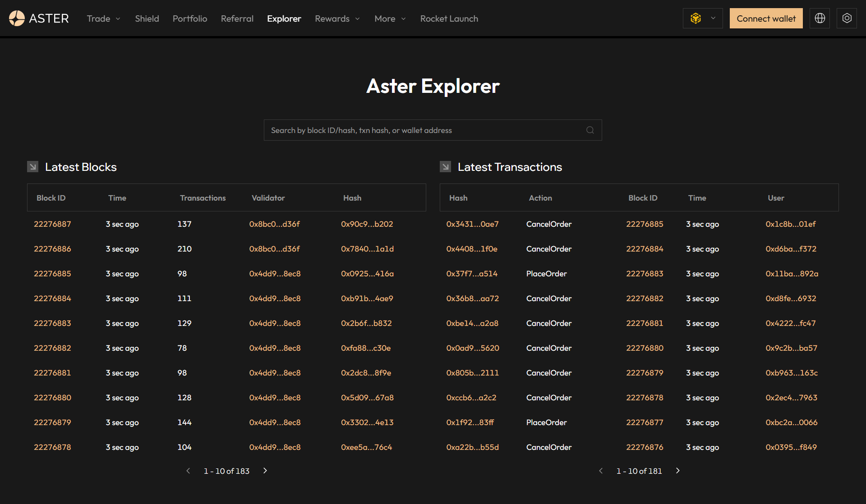
Task: Open block 22276887 details
Action: point(52,224)
